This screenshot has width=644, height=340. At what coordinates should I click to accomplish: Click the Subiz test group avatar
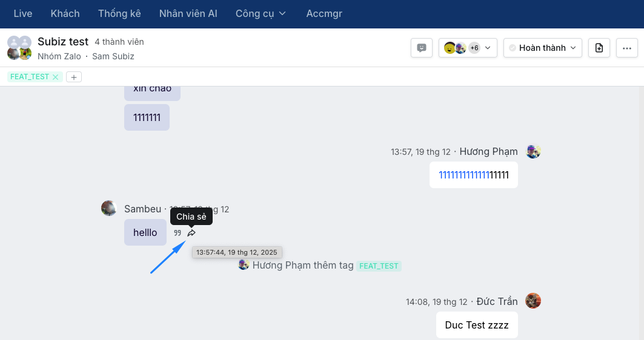(19, 48)
